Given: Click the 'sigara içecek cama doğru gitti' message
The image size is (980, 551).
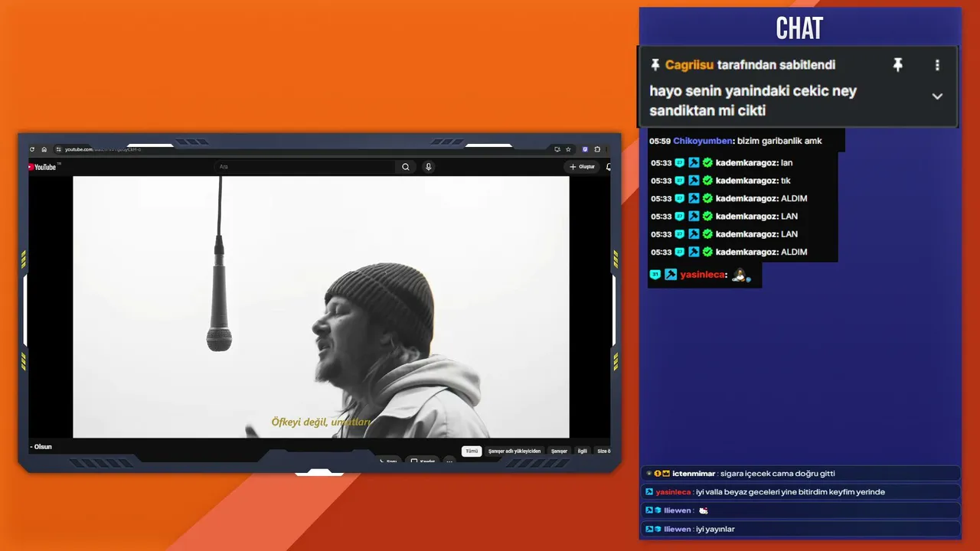Looking at the screenshot, I should coord(778,474).
